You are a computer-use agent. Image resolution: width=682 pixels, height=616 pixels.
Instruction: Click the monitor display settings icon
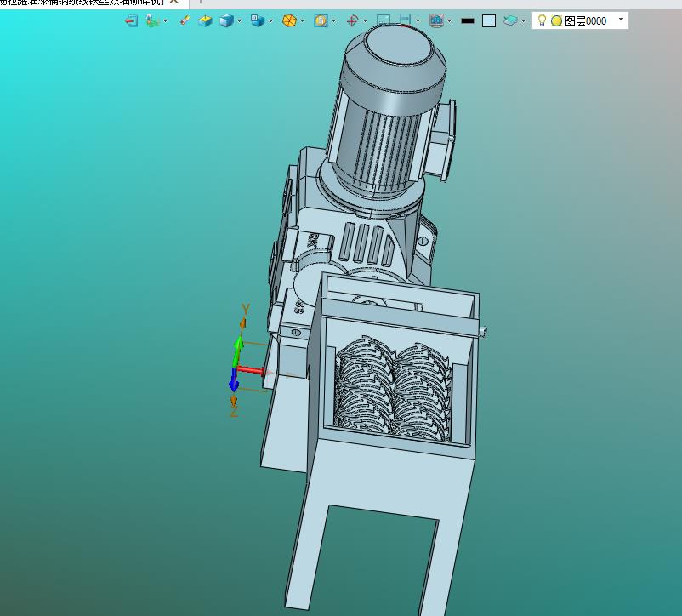(436, 21)
